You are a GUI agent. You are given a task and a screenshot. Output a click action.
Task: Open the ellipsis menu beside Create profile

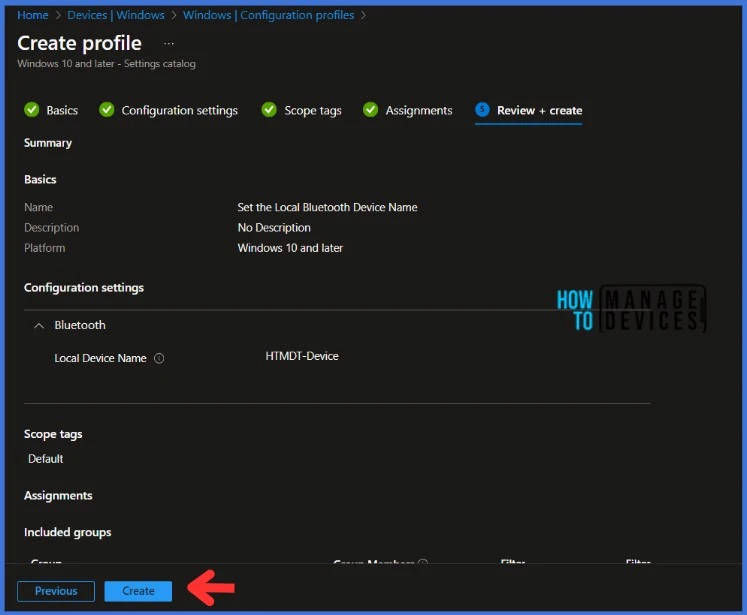[169, 43]
